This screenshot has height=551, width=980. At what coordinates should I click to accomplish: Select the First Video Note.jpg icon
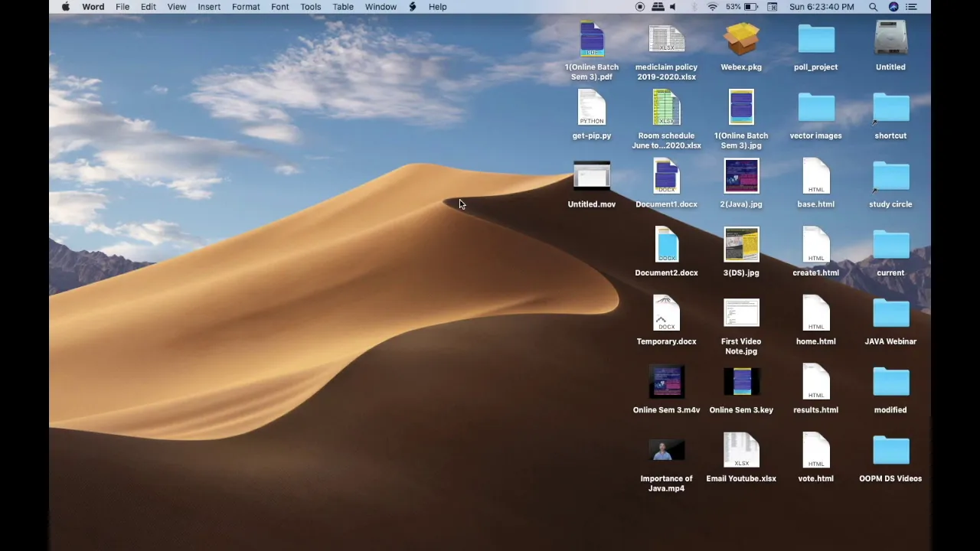point(741,314)
